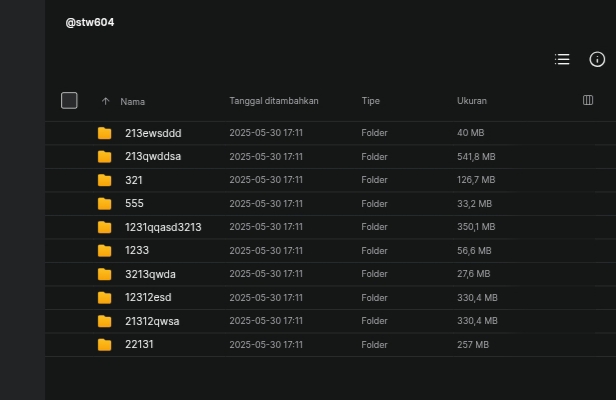The image size is (616, 400).
Task: Open the 213qwddsa folder
Action: [153, 156]
